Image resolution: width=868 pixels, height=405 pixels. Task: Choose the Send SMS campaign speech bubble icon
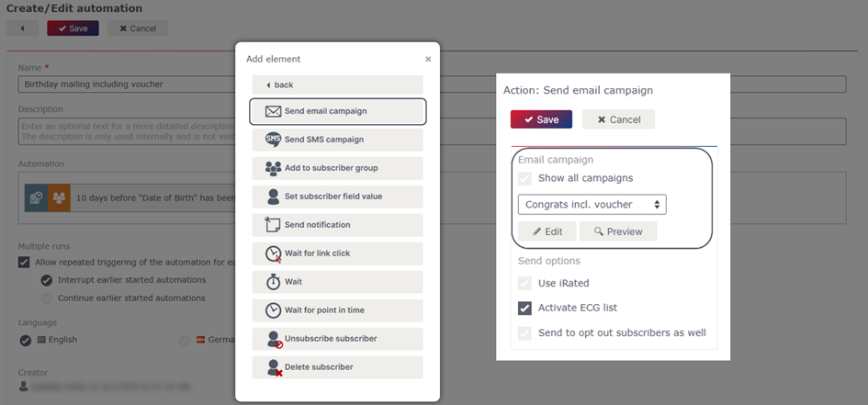point(273,140)
